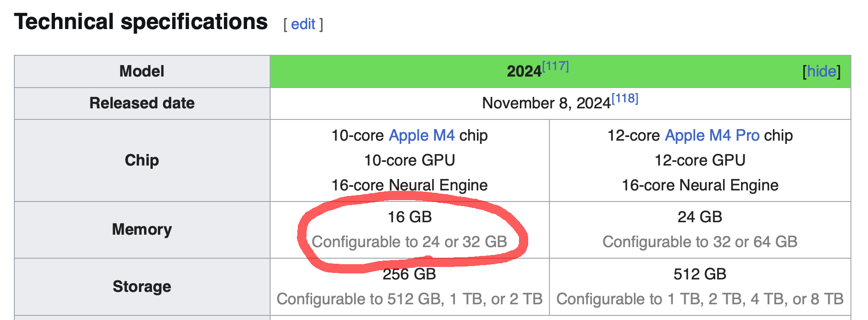
Task: Click the edit link beside Technical specifications
Action: pos(302,24)
